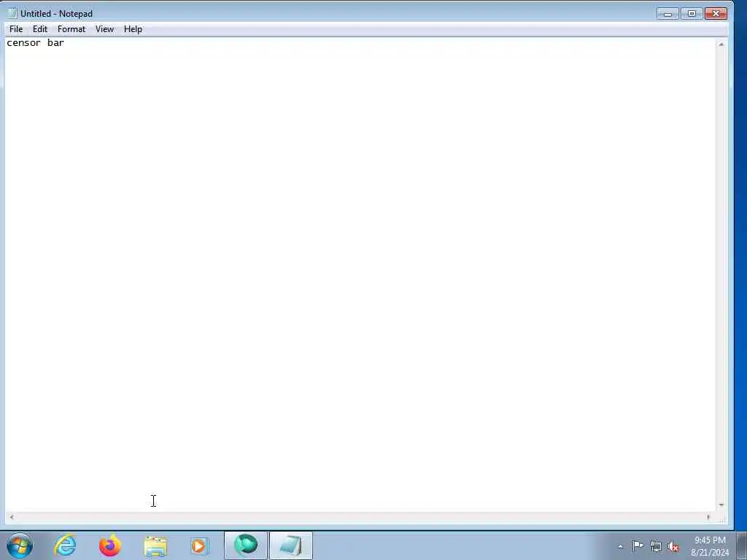
Task: Click the vertical scrollbar up arrow
Action: (x=721, y=44)
